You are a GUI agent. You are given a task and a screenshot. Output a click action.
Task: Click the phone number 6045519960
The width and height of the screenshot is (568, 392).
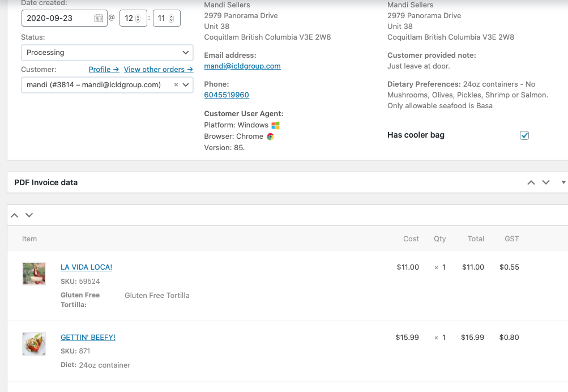tap(227, 95)
